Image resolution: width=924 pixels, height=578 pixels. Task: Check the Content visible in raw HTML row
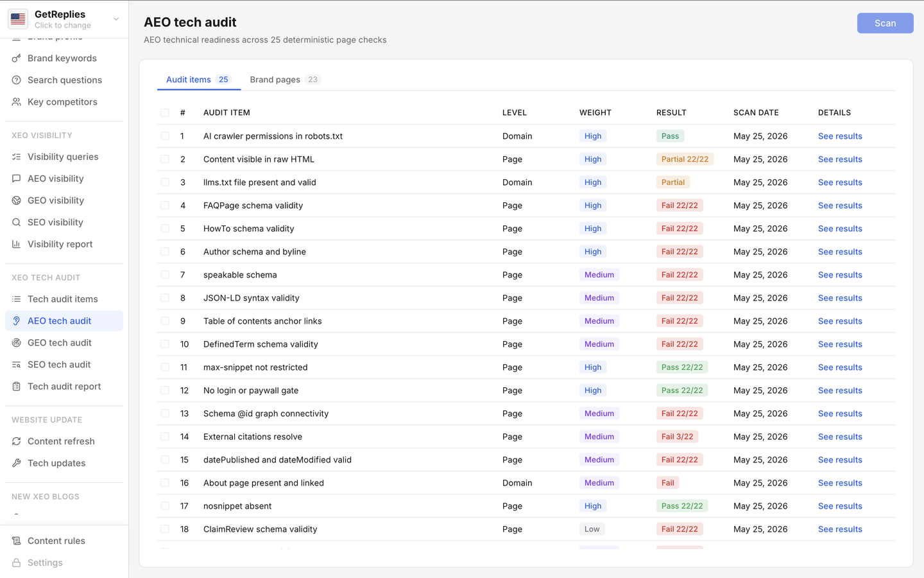pos(165,159)
